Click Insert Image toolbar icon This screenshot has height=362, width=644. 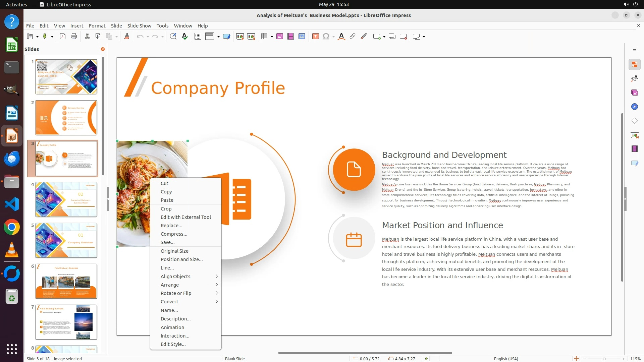pyautogui.click(x=280, y=37)
